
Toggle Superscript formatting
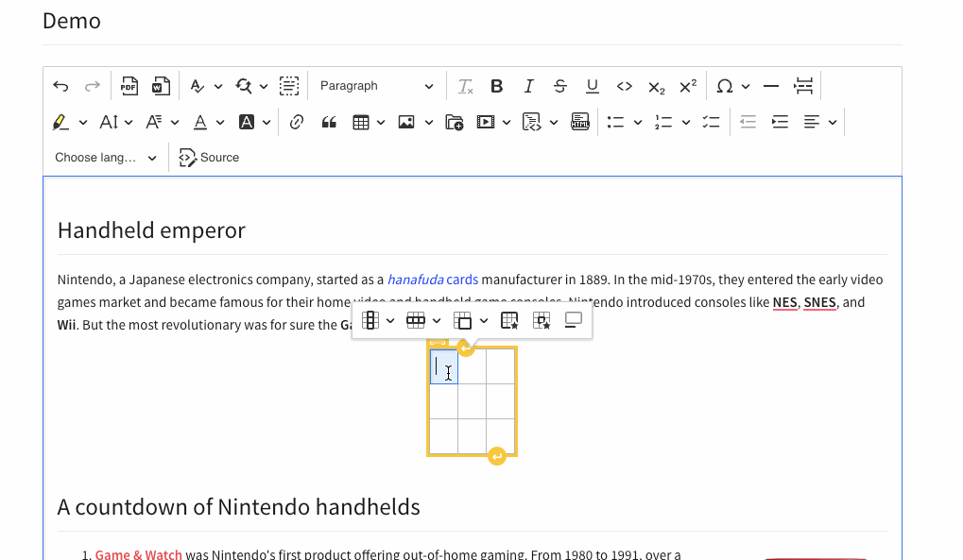point(688,86)
